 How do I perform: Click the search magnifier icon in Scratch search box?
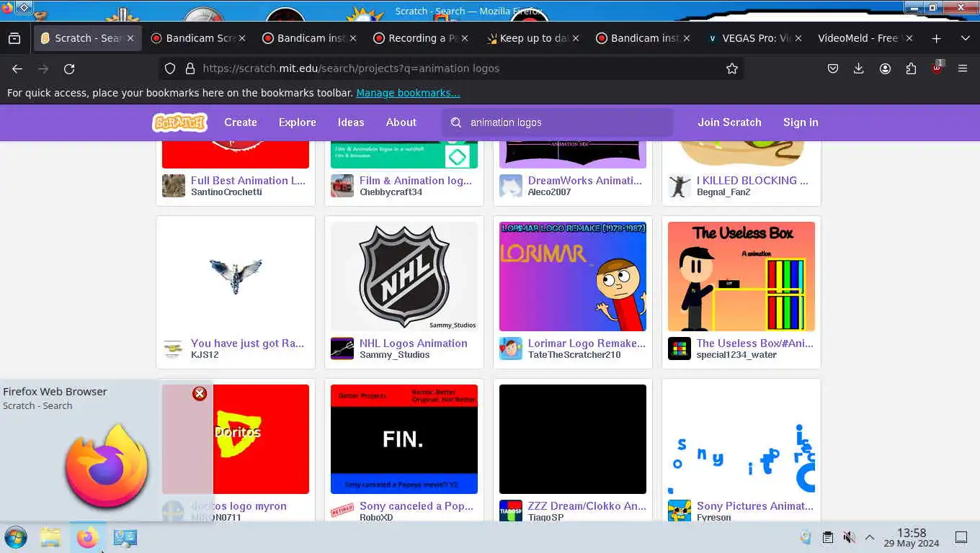(456, 122)
